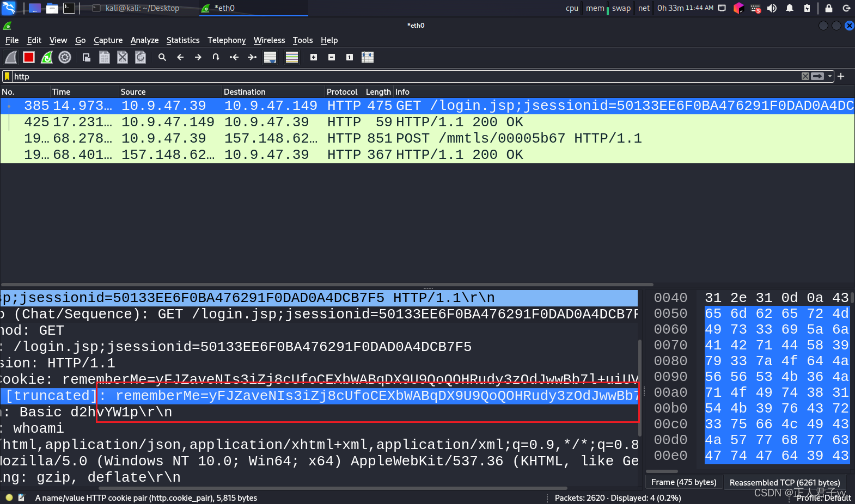This screenshot has height=504, width=855.
Task: Open the Analyze menu
Action: 144,40
